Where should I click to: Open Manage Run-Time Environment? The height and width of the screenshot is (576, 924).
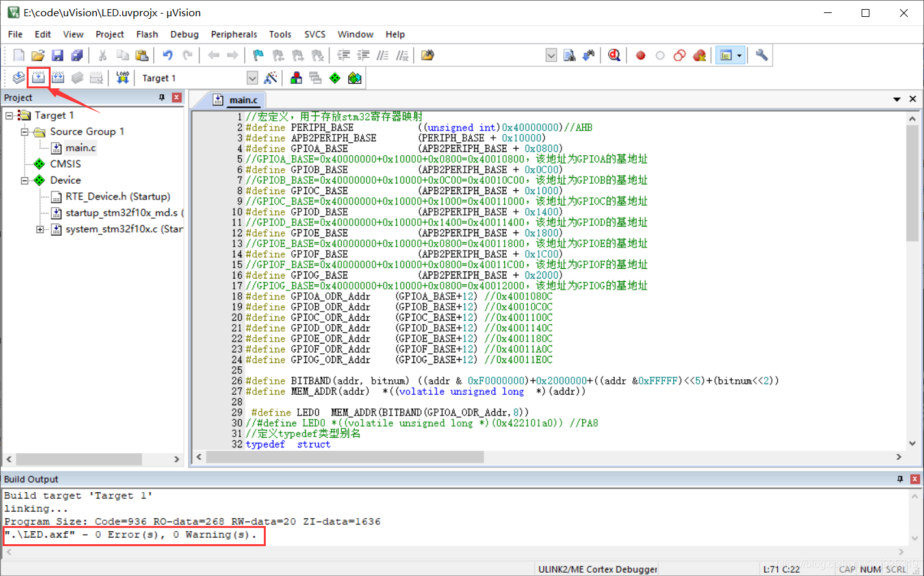click(335, 78)
